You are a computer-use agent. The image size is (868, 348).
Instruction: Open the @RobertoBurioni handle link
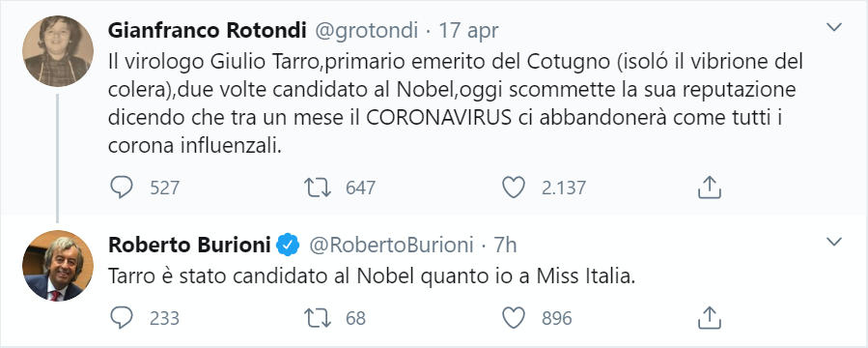tap(391, 245)
